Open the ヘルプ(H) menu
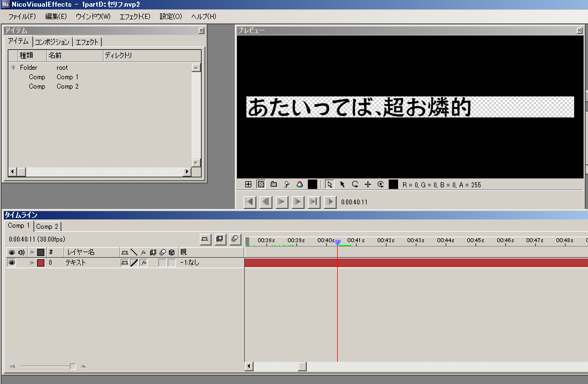The height and width of the screenshot is (384, 588). [204, 17]
